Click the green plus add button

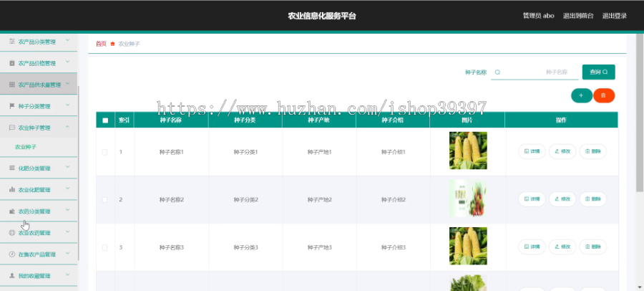(582, 95)
